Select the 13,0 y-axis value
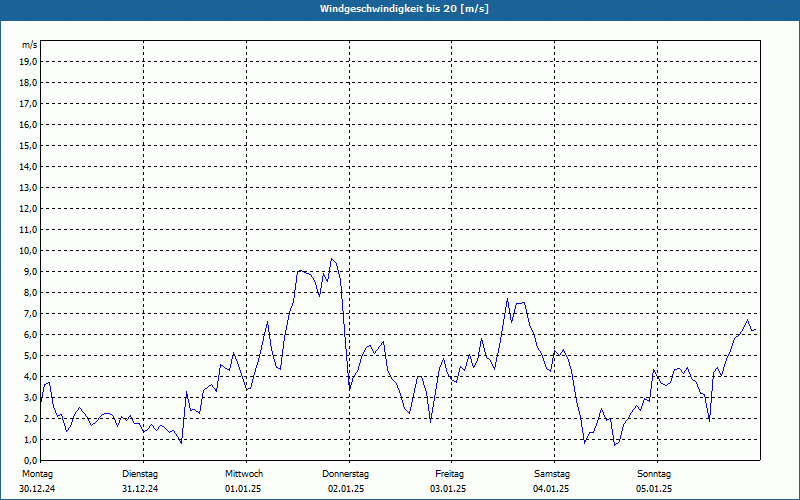The width and height of the screenshot is (800, 500). point(28,187)
